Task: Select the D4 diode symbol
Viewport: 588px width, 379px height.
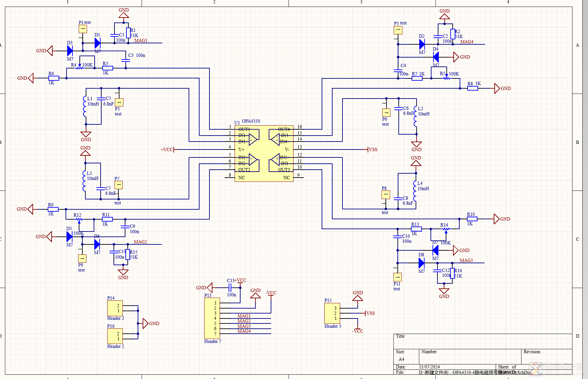Action: pos(436,57)
